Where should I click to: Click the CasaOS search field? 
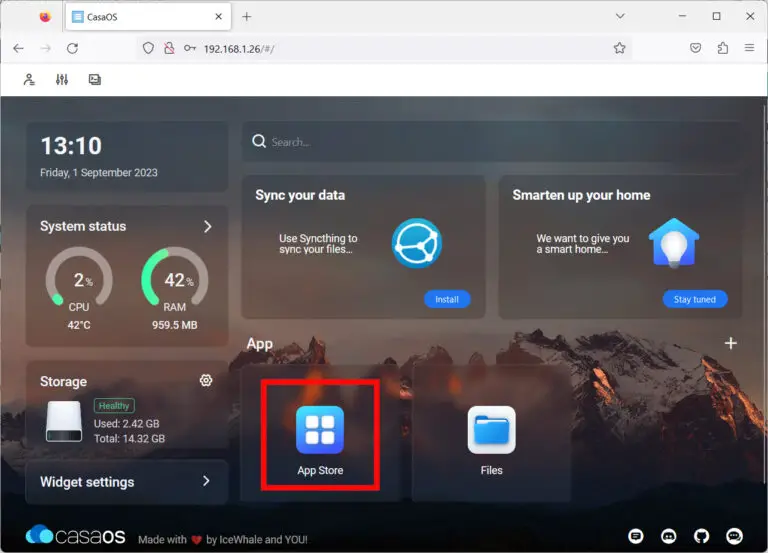click(492, 142)
